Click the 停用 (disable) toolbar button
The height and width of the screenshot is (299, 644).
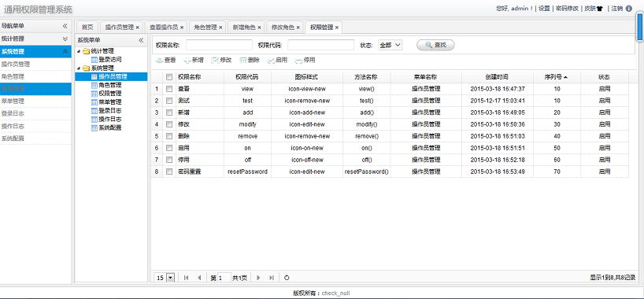[x=305, y=61]
